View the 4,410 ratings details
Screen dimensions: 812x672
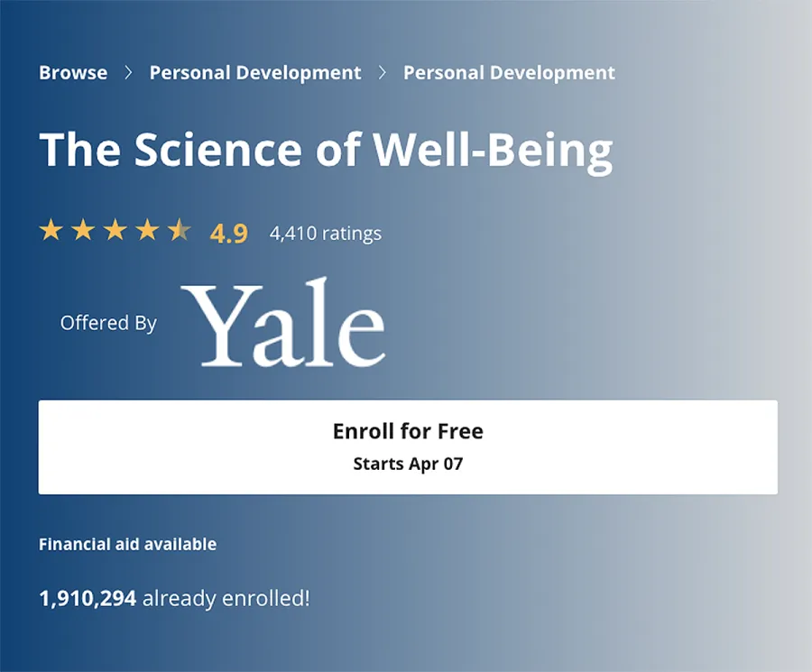[325, 233]
